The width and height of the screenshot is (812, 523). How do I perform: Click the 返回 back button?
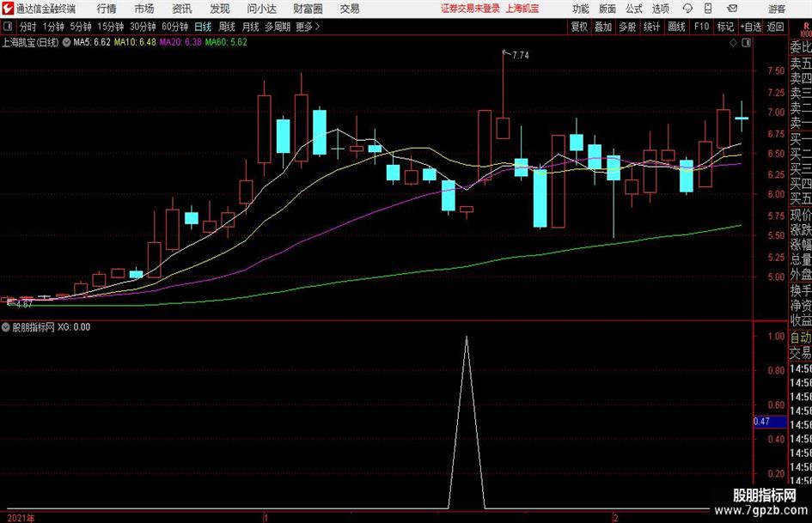[x=775, y=27]
